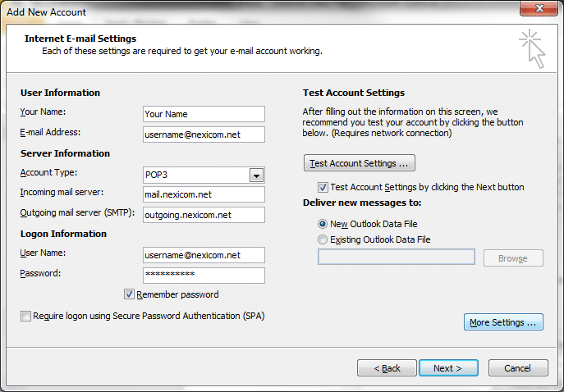
Task: Click the Password input field
Action: (204, 276)
